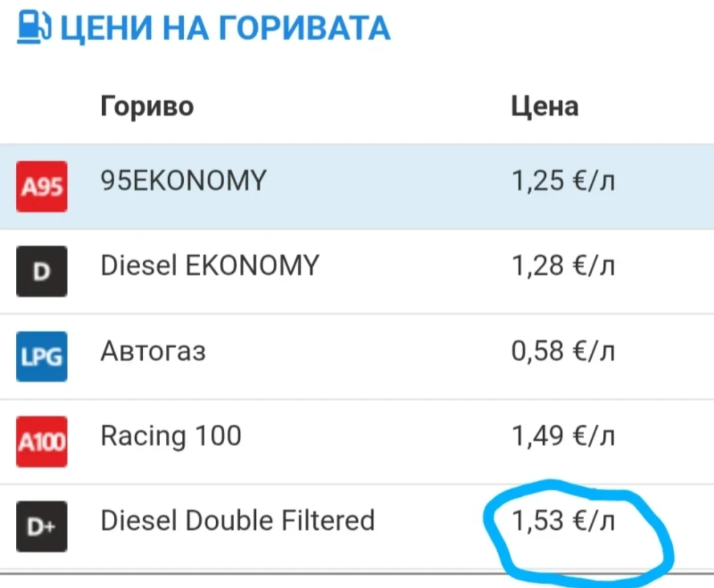Image resolution: width=714 pixels, height=588 pixels.
Task: Tap the Автогаз fuel name
Action: tap(153, 351)
